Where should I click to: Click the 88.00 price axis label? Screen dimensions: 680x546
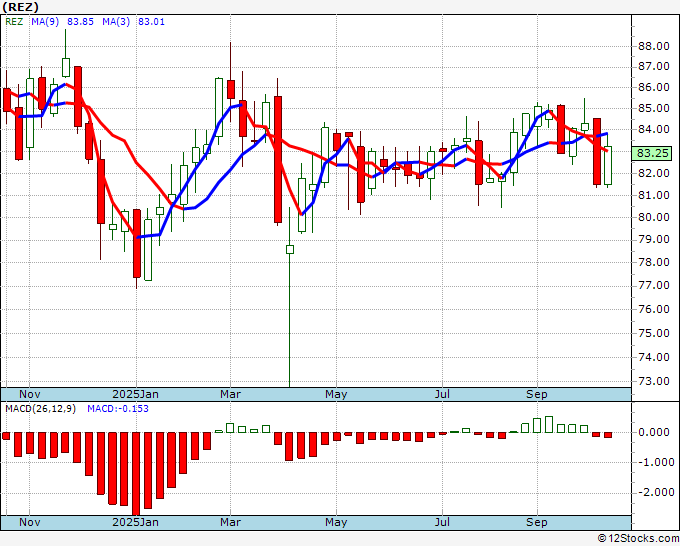(654, 46)
